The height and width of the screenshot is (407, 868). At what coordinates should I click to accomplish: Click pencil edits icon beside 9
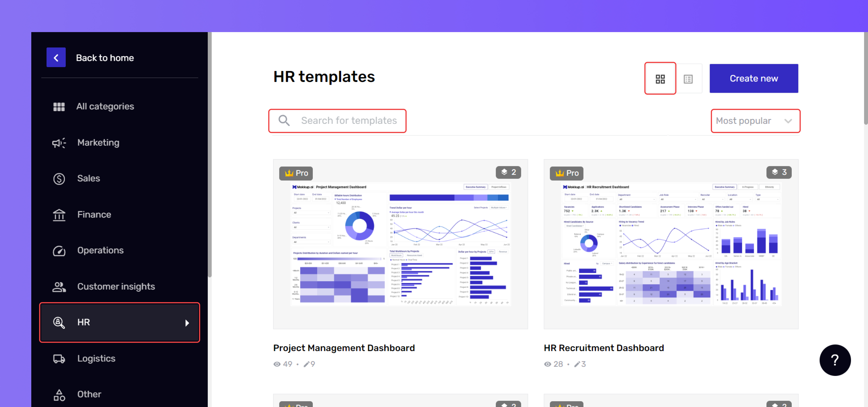(x=306, y=365)
